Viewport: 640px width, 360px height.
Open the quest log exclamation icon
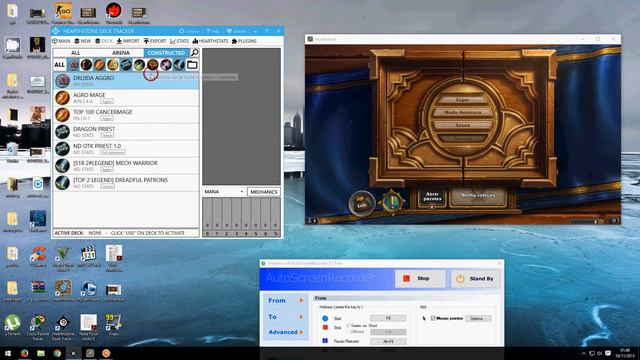[x=392, y=201]
